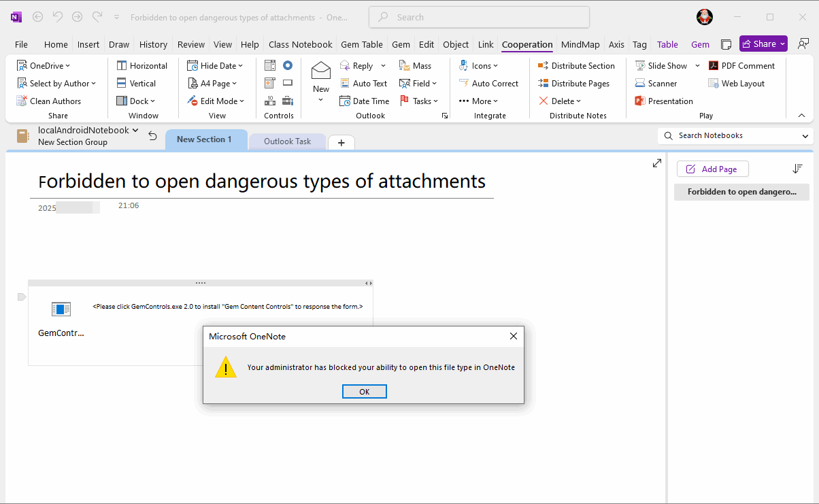Open the More dropdown in Integrate group
The height and width of the screenshot is (504, 819).
[478, 101]
